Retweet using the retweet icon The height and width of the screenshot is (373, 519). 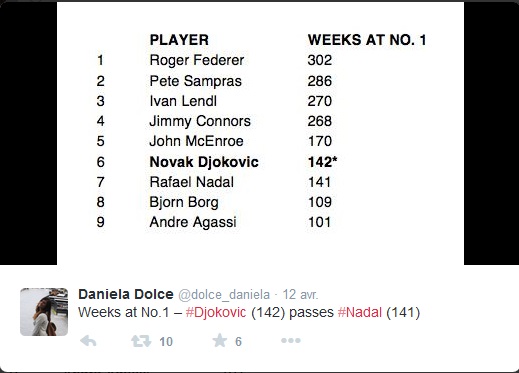[x=141, y=341]
